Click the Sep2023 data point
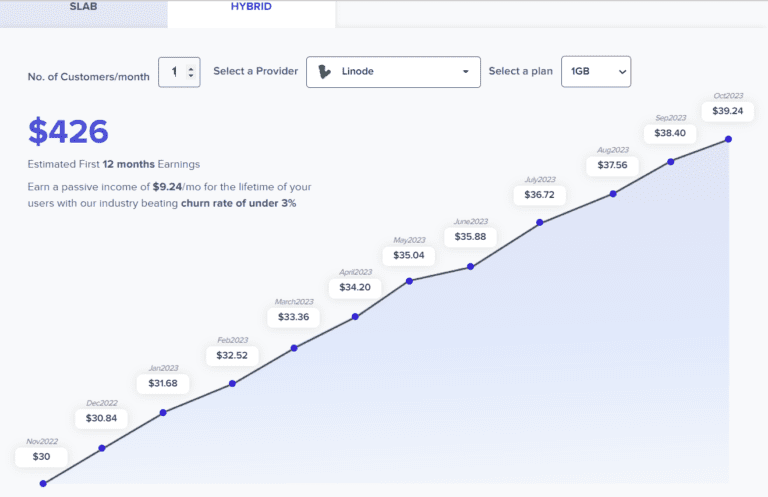 click(670, 161)
